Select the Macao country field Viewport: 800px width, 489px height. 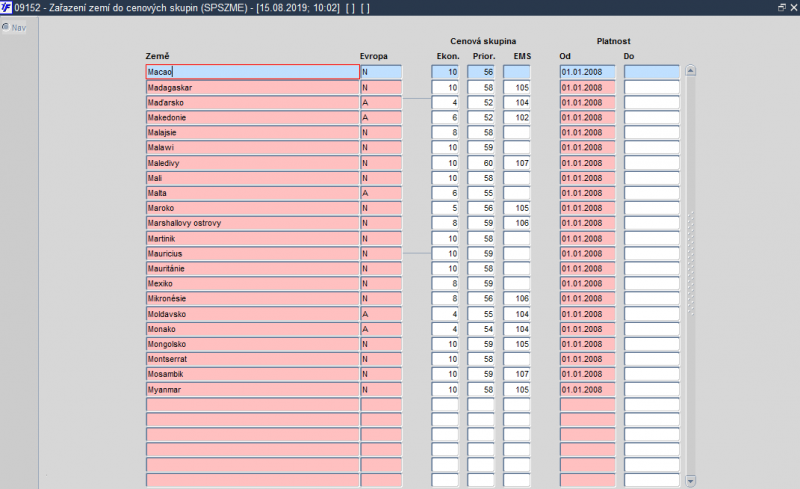coord(253,72)
